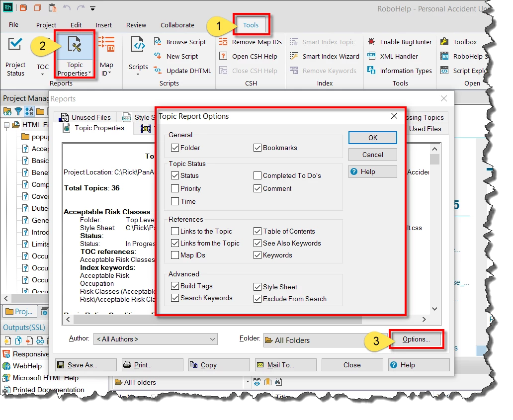This screenshot has height=420, width=513.
Task: Uncheck the Bookmarks checkbox
Action: 257,148
